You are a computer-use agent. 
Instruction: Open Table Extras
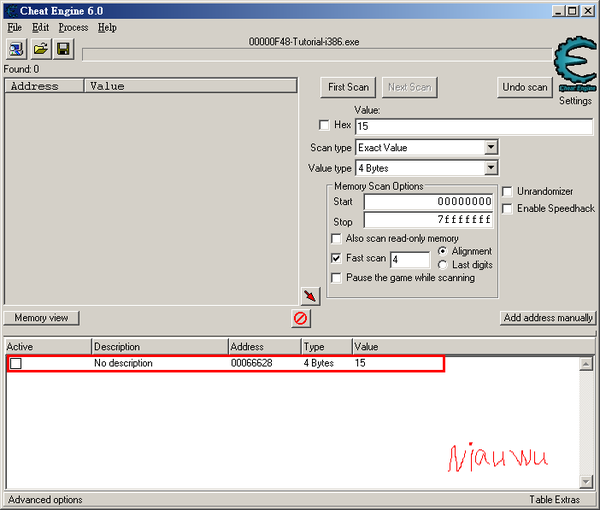click(x=554, y=500)
